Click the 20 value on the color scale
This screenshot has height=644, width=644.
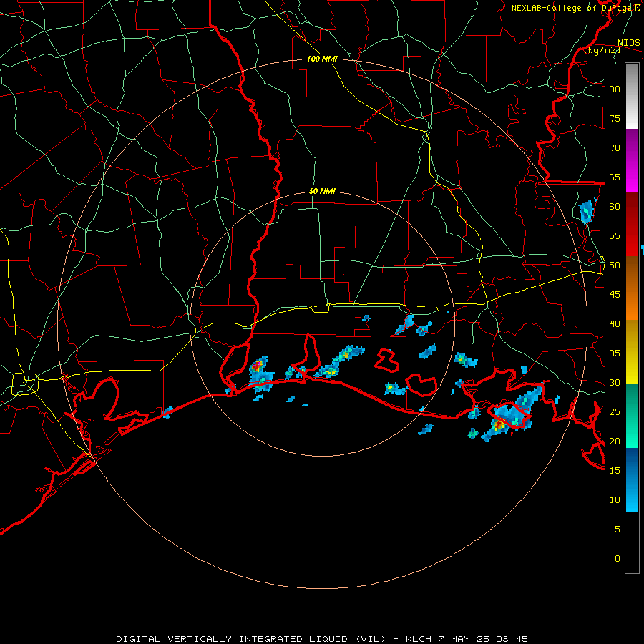pos(615,441)
